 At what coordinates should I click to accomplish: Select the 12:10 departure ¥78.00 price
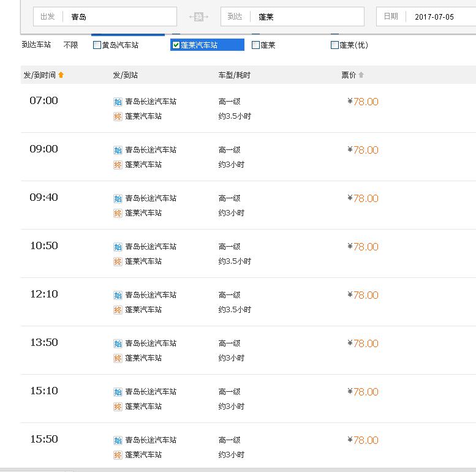point(363,295)
